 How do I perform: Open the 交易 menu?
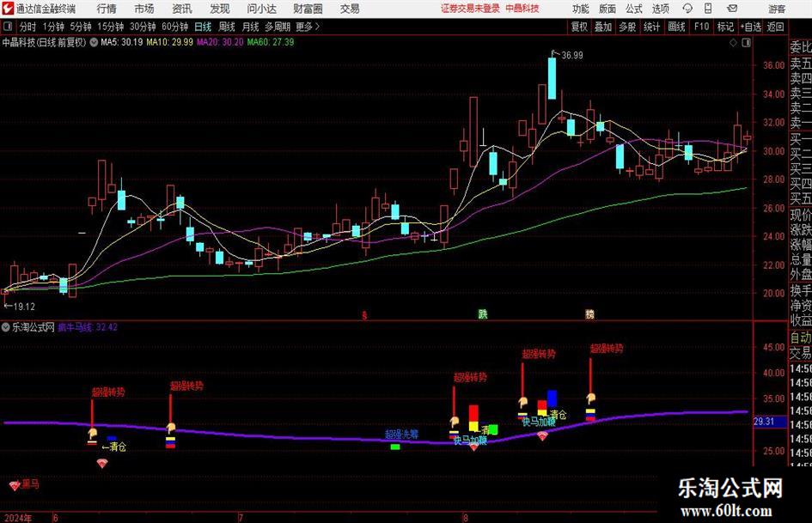[x=350, y=9]
